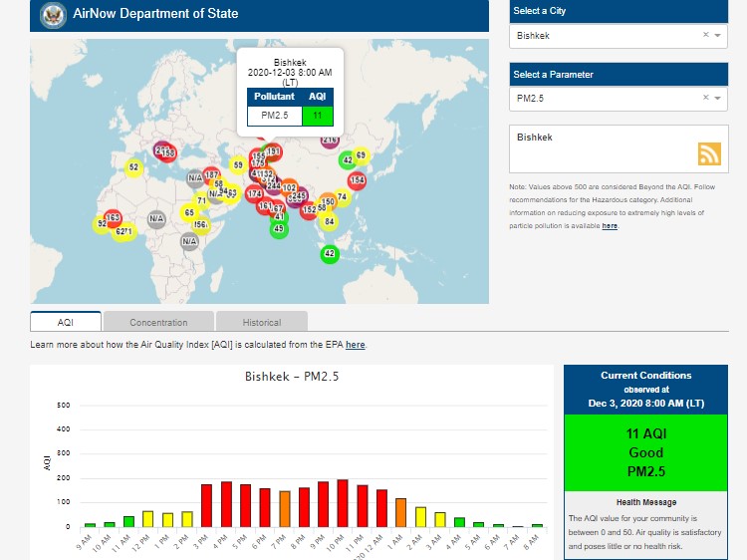Select the green 45 marker below India
Screen dimensions: 747x560
[278, 229]
